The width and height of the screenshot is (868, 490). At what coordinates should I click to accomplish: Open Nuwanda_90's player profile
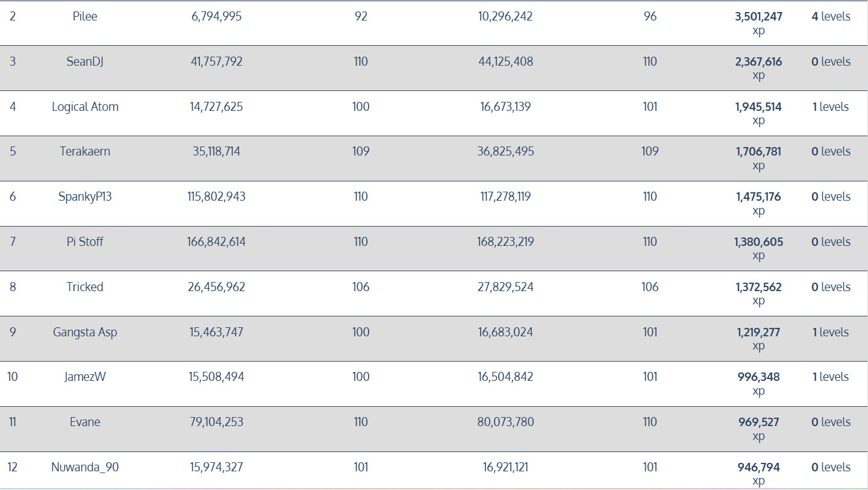(x=85, y=467)
